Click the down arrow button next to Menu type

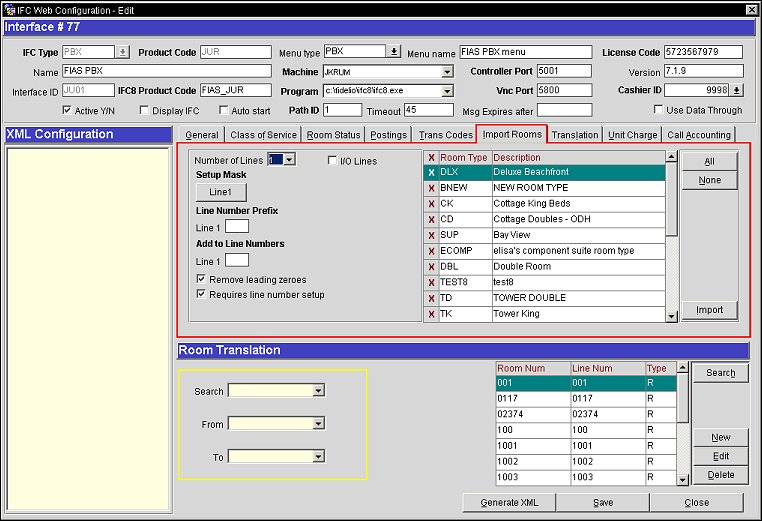coord(394,52)
